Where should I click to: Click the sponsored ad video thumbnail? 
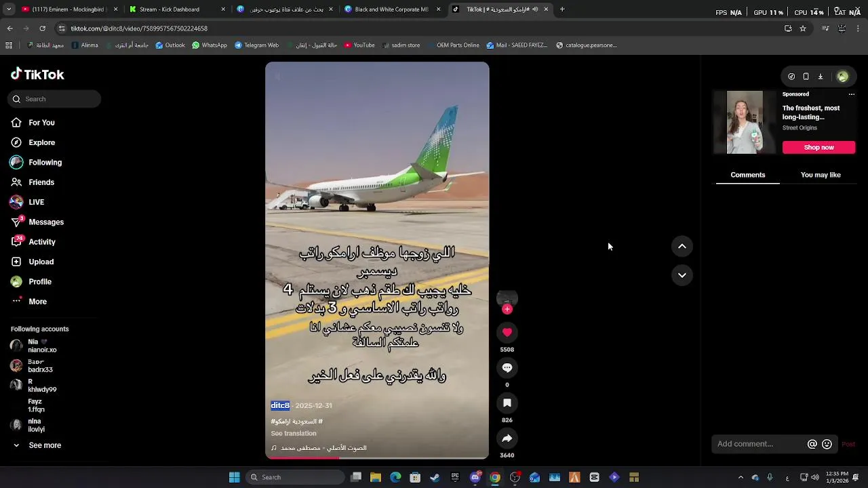pos(745,122)
